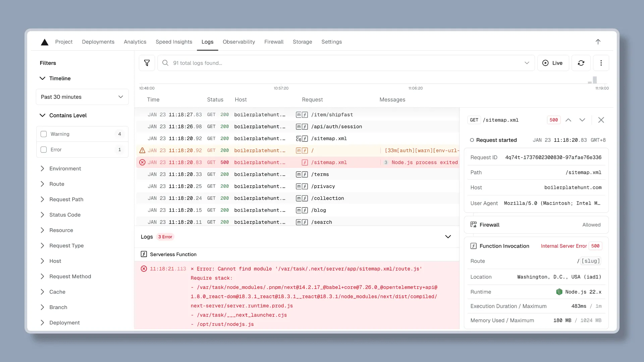Go to next log with down chevron
This screenshot has width=644, height=362.
tap(582, 120)
